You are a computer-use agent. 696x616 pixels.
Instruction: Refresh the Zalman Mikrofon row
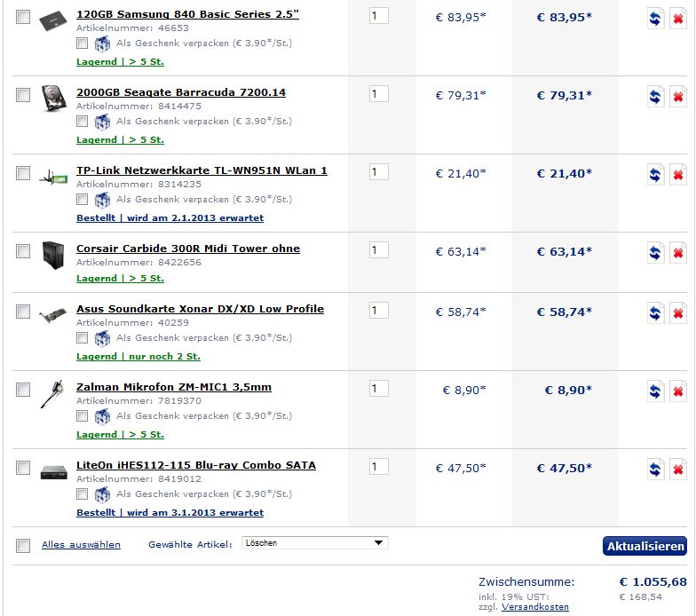[655, 391]
